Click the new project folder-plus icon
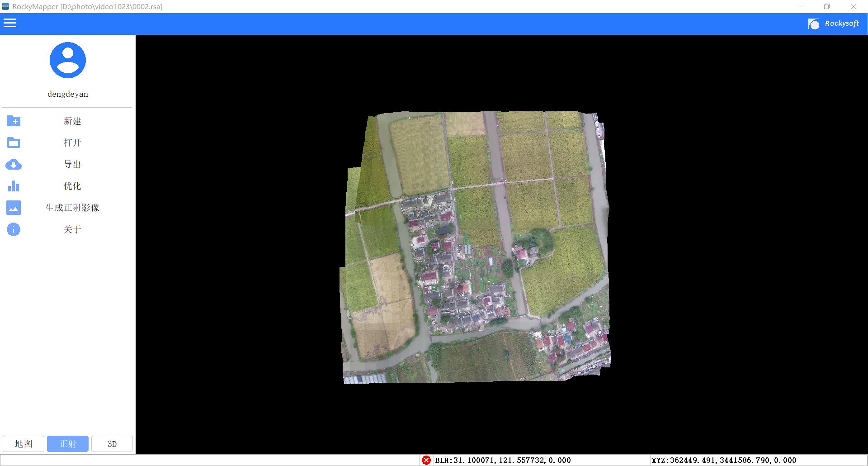This screenshot has width=868, height=466. coord(14,121)
